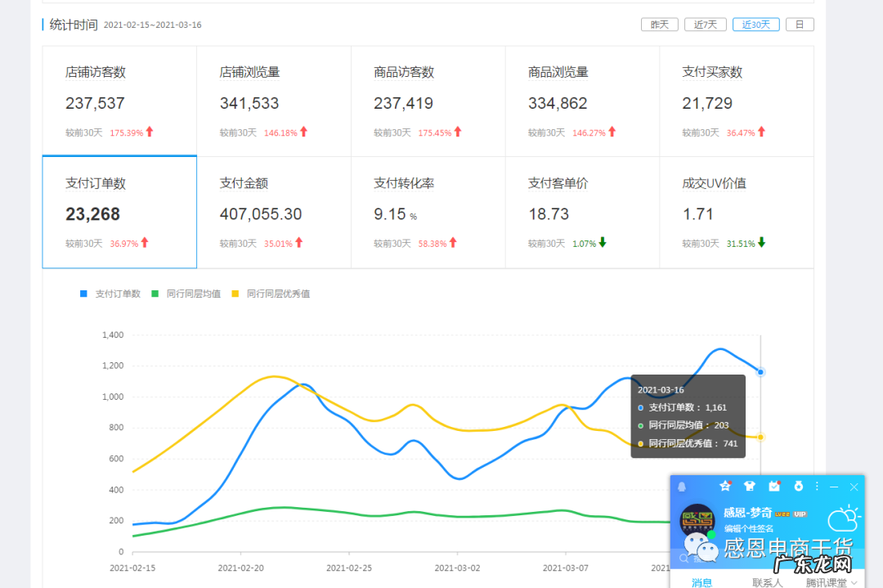
Task: Select the 昨天 time range button
Action: [x=659, y=24]
